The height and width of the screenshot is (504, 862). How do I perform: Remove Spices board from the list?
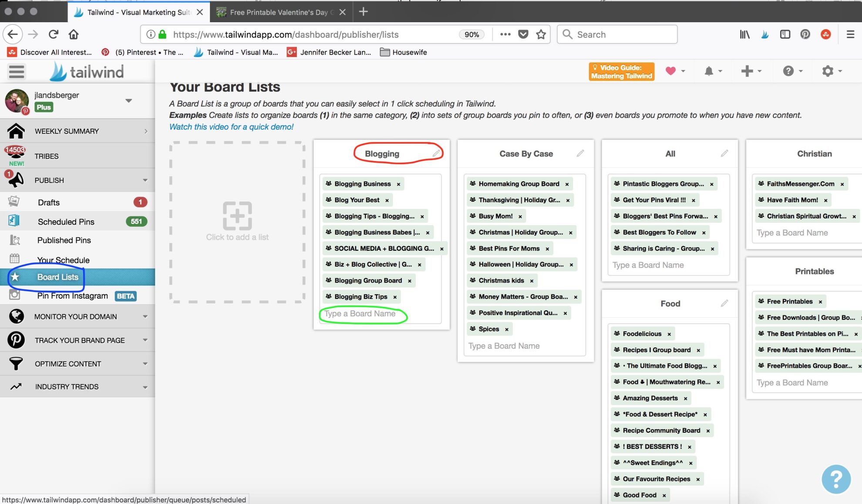coord(507,329)
